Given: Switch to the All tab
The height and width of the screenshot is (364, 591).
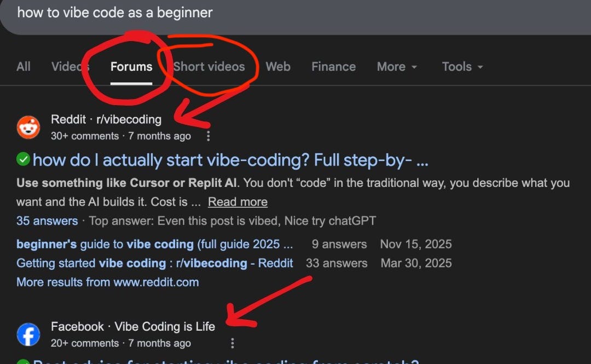Looking at the screenshot, I should click(x=24, y=67).
